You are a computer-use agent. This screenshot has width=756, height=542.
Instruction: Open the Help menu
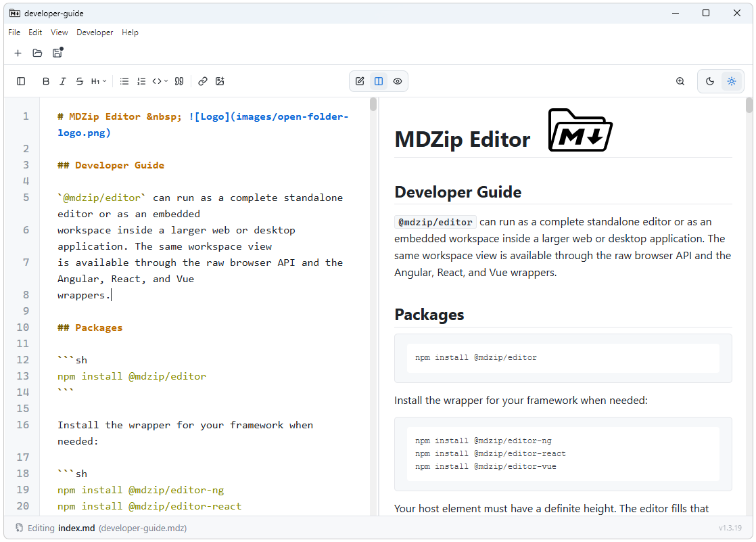pos(131,32)
